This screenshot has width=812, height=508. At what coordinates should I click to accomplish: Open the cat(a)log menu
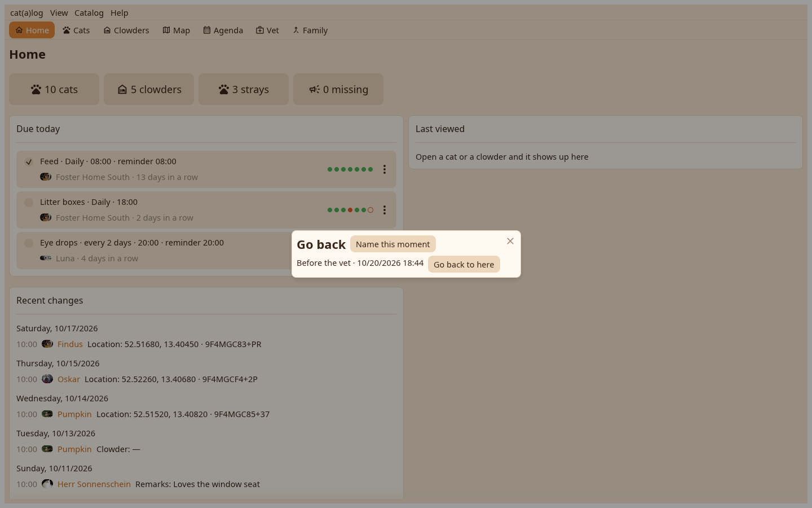pos(27,13)
